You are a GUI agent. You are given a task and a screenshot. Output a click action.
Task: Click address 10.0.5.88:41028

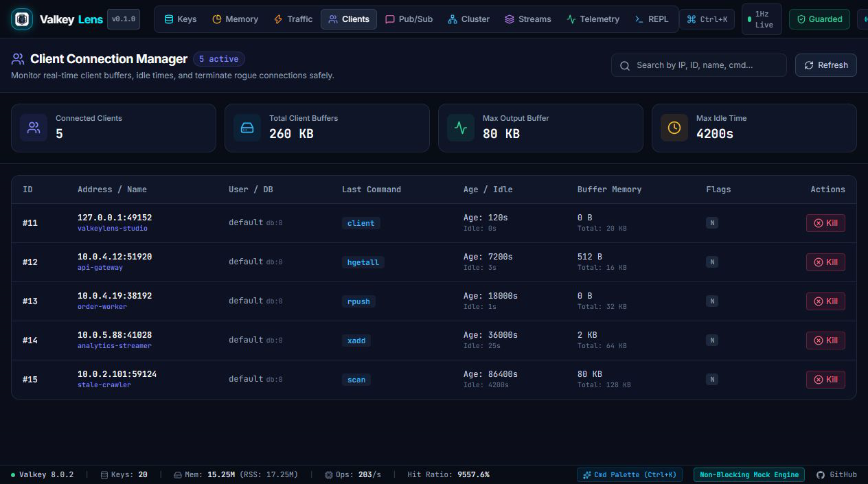(x=115, y=335)
